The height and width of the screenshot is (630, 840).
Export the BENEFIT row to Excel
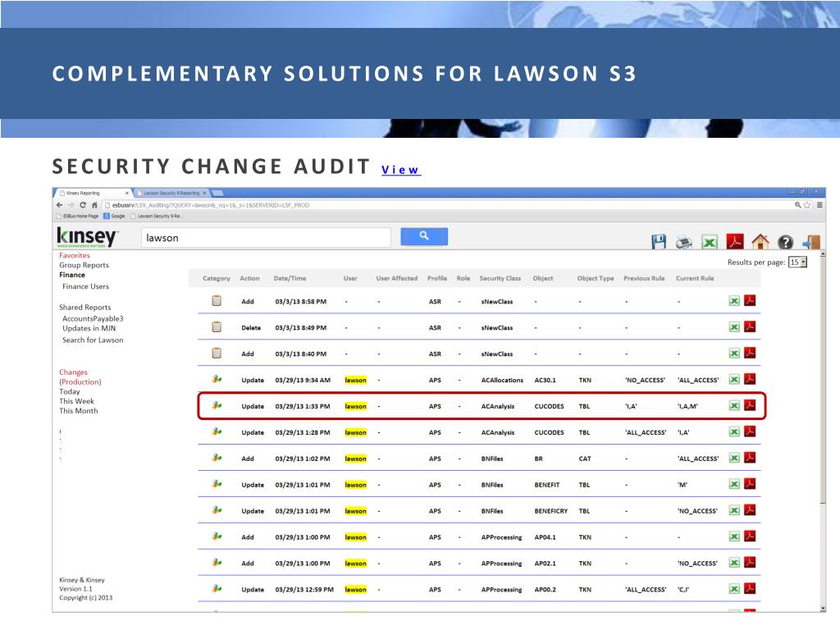point(734,485)
